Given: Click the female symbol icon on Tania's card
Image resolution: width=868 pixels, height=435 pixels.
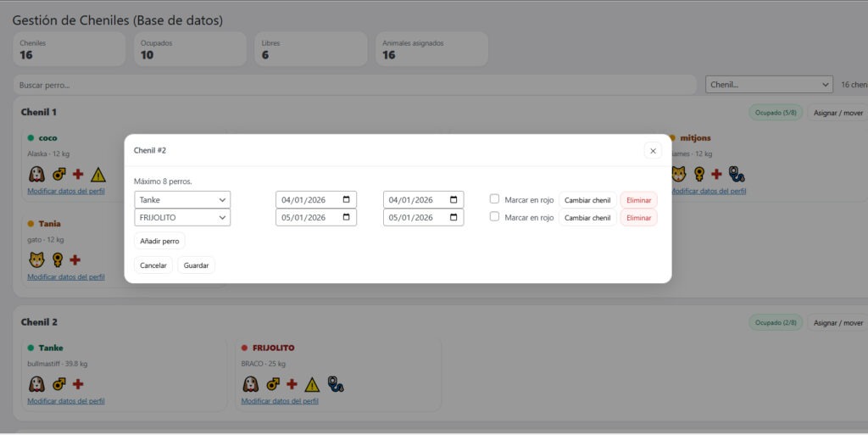Looking at the screenshot, I should (58, 259).
